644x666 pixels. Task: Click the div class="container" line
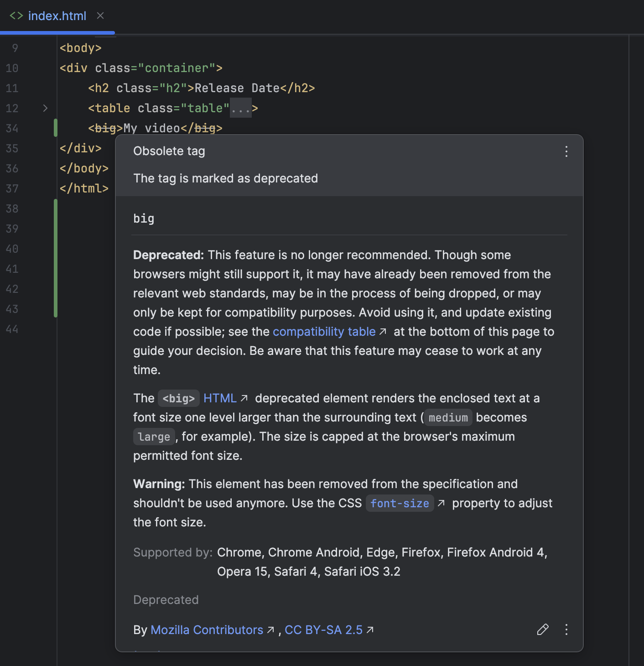click(x=141, y=68)
